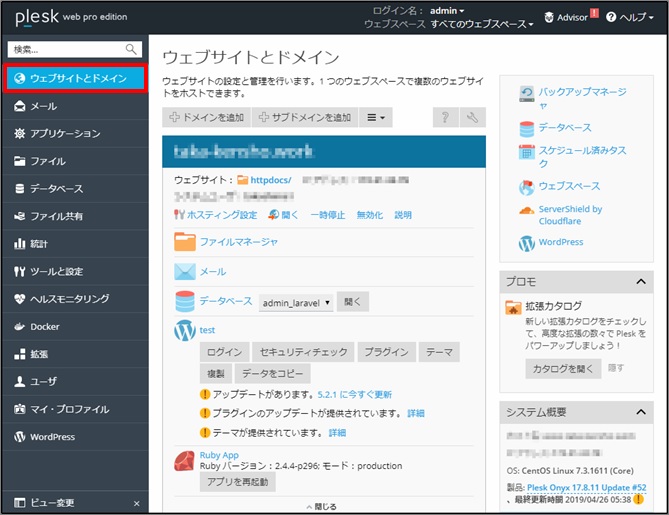Open the admin_laravel database dropdown

tap(296, 301)
